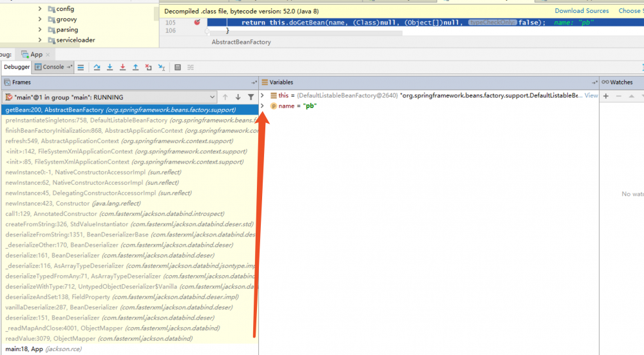Screen dimensions: 644x355
Task: Expand the groovy folder in the project tree
Action: 40,19
